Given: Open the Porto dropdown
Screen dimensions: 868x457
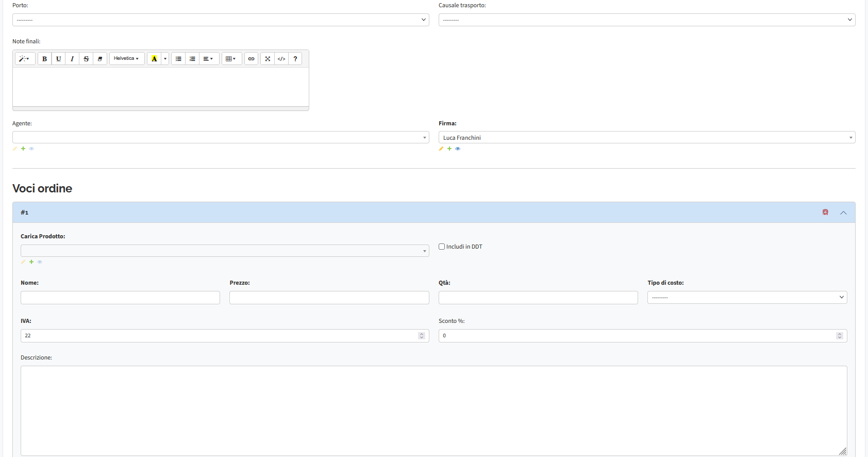Looking at the screenshot, I should coord(221,20).
